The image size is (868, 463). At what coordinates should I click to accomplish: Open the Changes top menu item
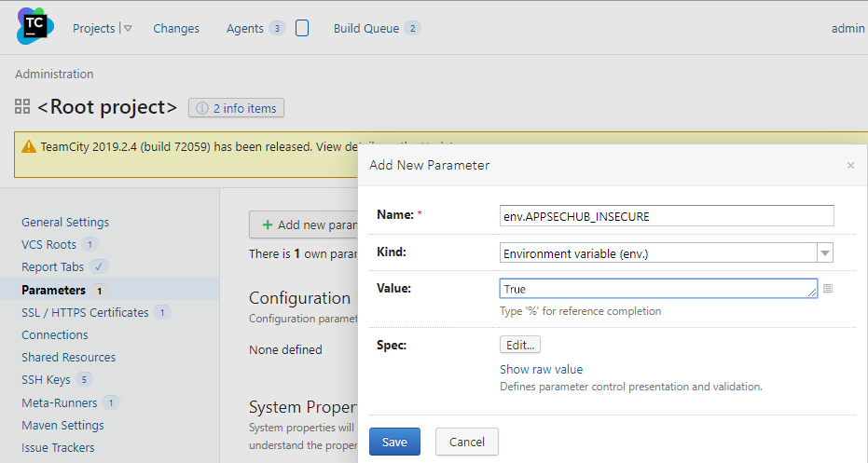tap(176, 29)
